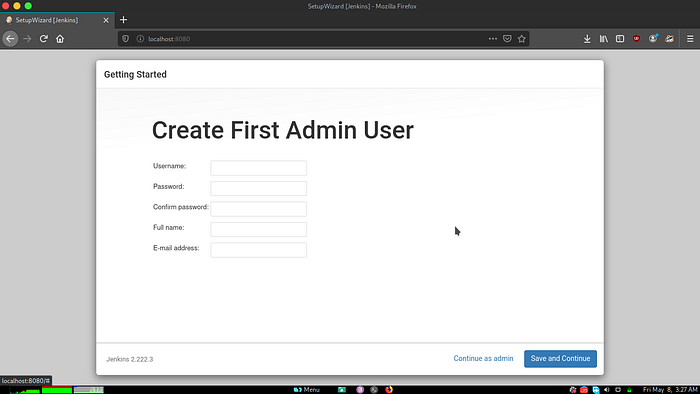Click the teal file manager taskbar icon

(x=342, y=390)
